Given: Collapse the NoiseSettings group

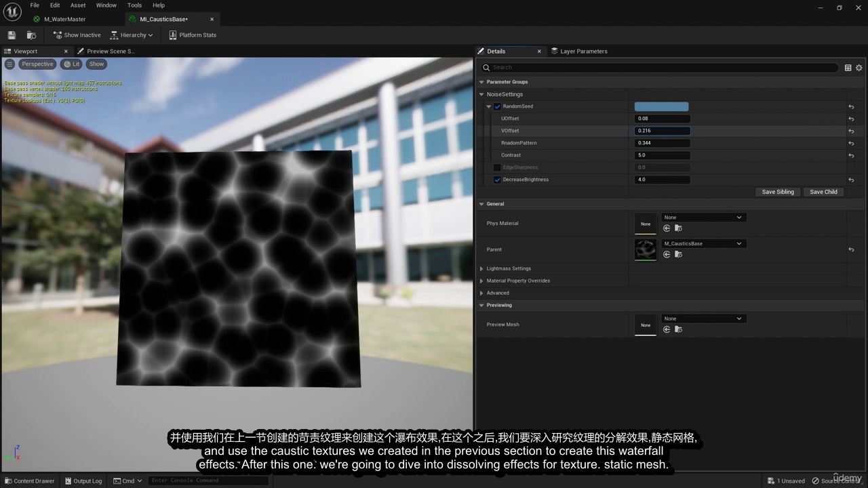Looking at the screenshot, I should (x=481, y=94).
